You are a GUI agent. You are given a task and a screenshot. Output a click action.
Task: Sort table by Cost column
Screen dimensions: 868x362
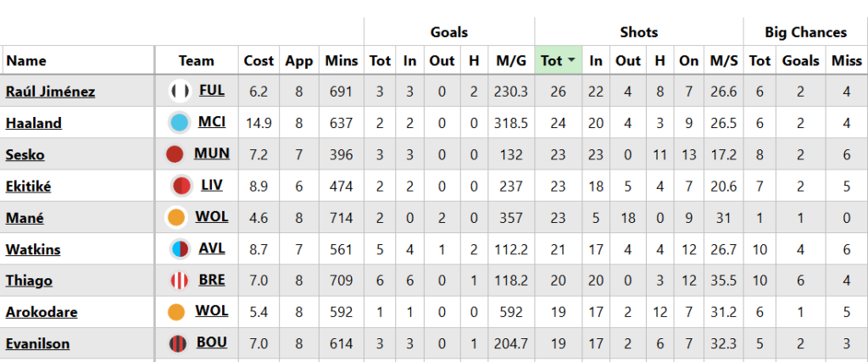click(259, 60)
